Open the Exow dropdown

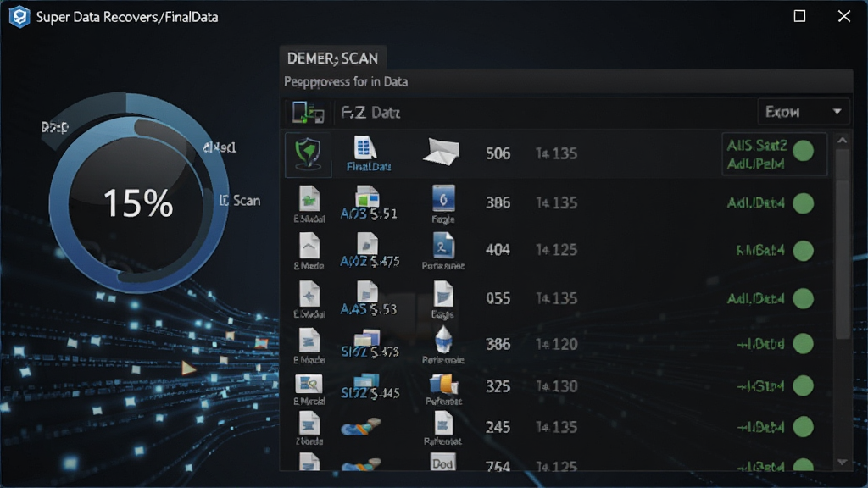tap(803, 113)
